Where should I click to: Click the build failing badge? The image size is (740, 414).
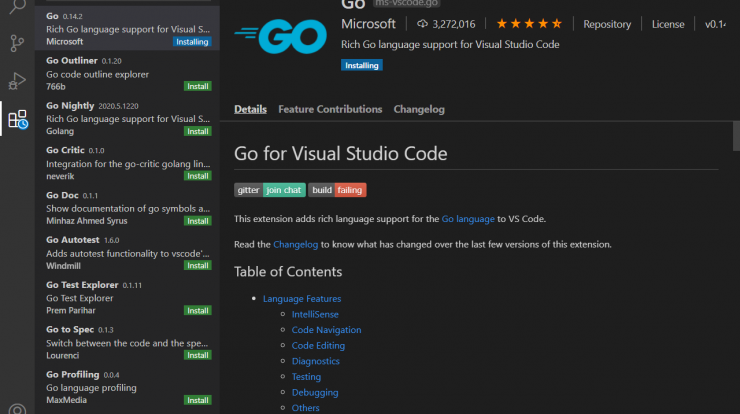[x=337, y=190]
